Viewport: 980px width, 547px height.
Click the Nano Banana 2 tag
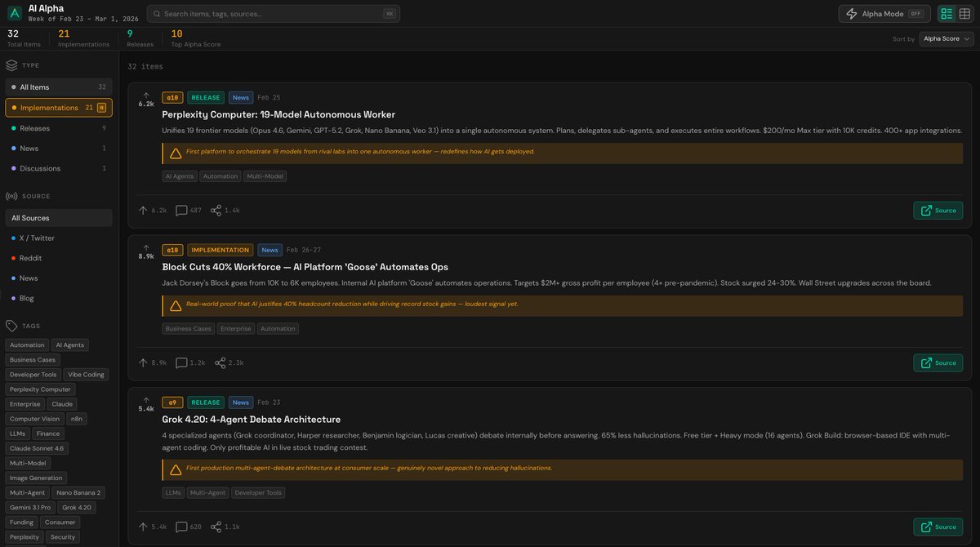78,493
